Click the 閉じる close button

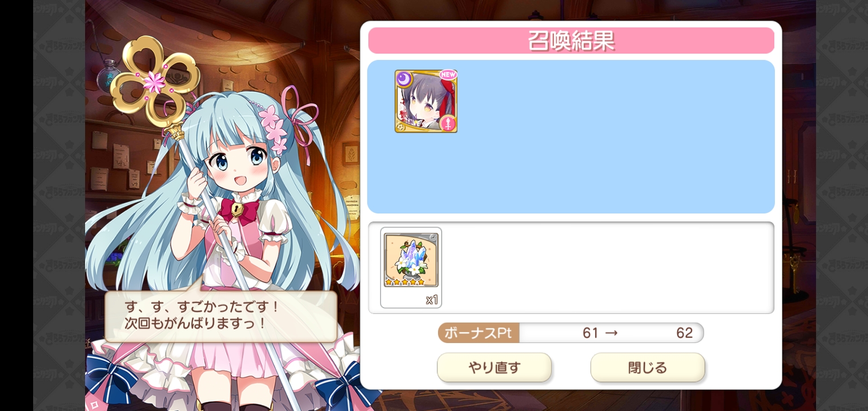pos(648,368)
